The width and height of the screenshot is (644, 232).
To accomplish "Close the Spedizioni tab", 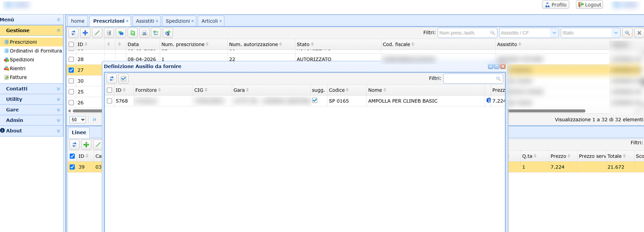I will coord(193,21).
